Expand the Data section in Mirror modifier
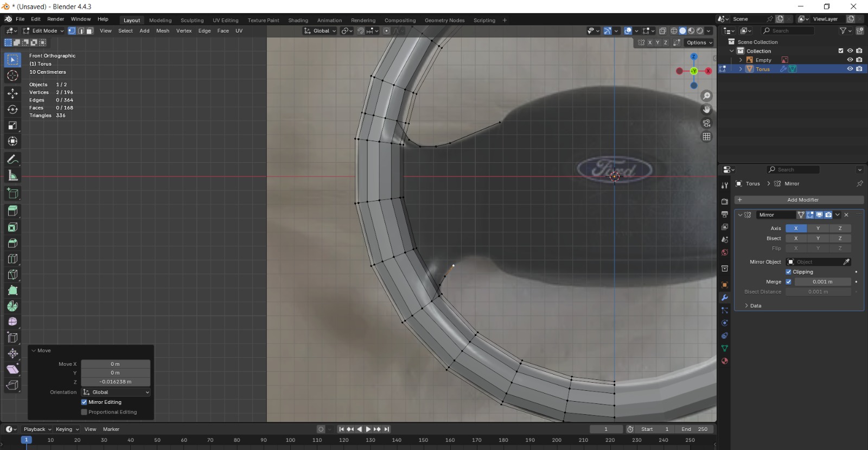 click(752, 306)
